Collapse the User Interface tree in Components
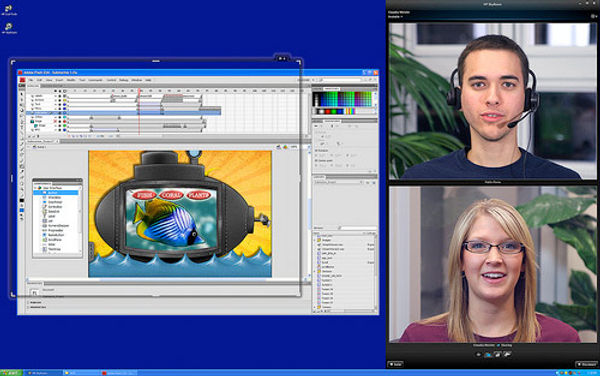This screenshot has width=600, height=376. pos(35,188)
